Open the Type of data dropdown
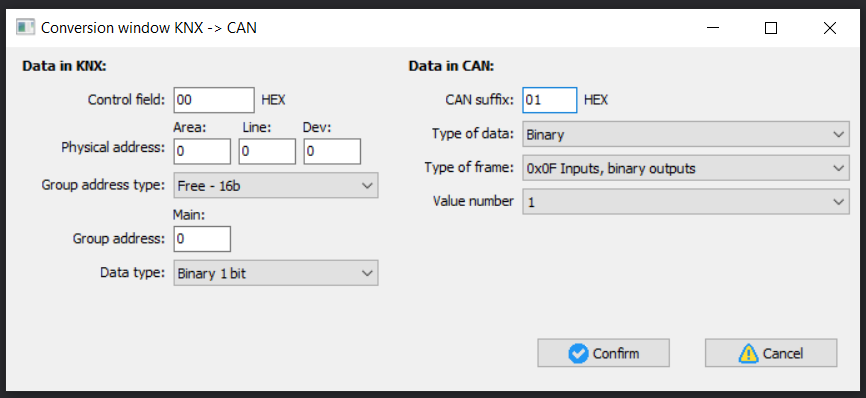 click(x=686, y=134)
